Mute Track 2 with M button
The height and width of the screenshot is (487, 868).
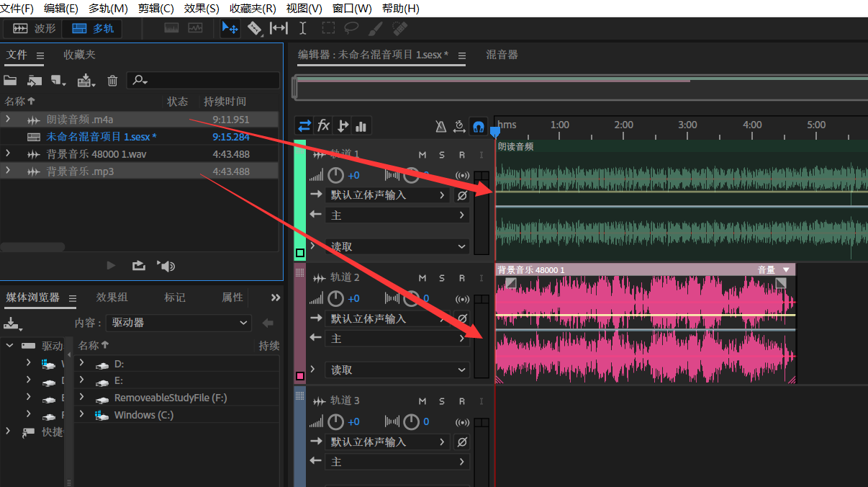pyautogui.click(x=422, y=277)
